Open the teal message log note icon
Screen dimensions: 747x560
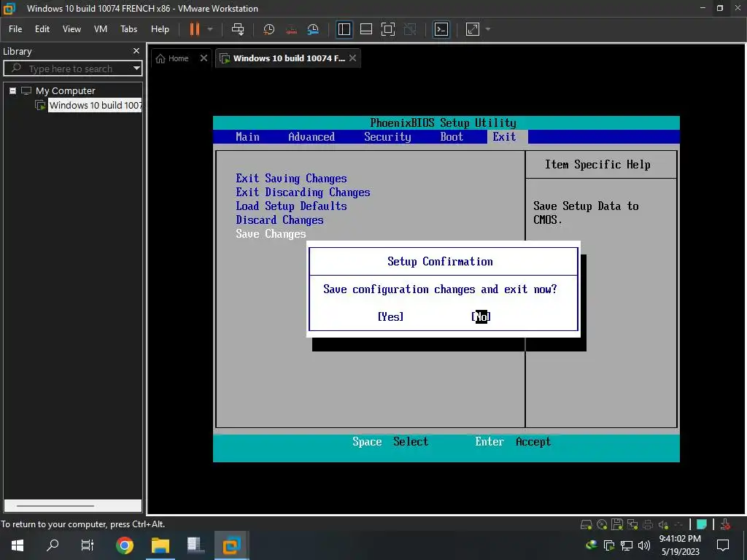pyautogui.click(x=701, y=524)
